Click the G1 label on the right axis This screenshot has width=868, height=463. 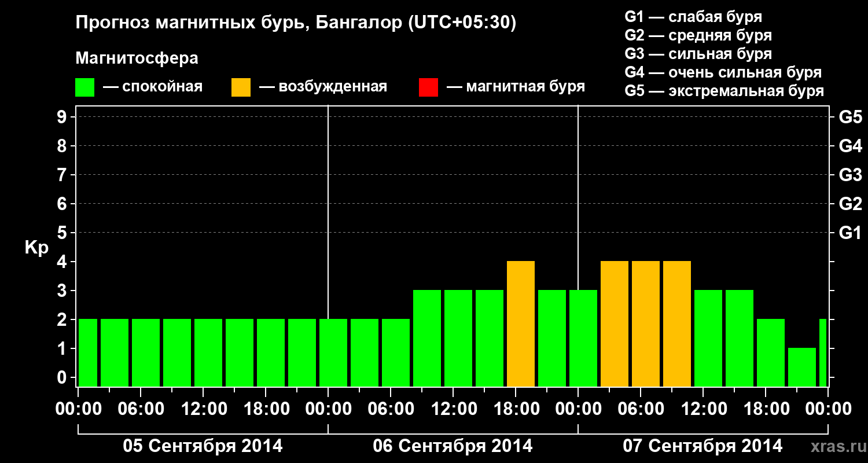point(850,233)
